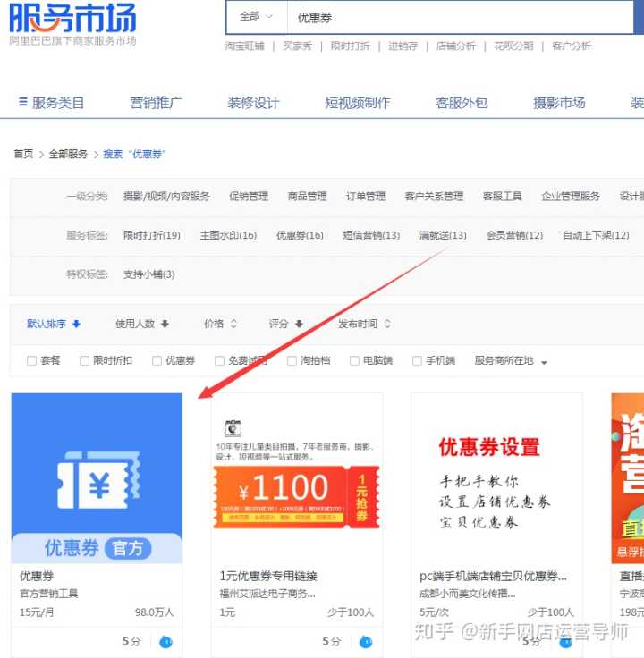The image size is (644, 658).
Task: Go to 全部服务 in the breadcrumb
Action: pos(68,154)
